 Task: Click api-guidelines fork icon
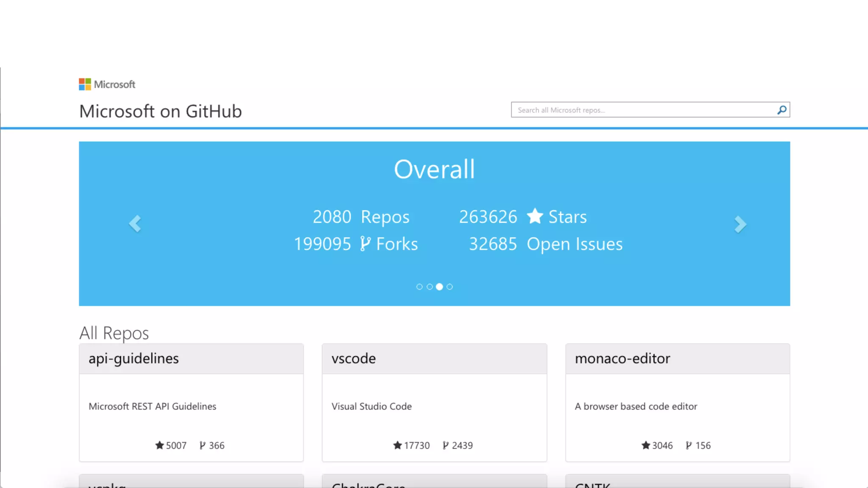[x=203, y=445]
